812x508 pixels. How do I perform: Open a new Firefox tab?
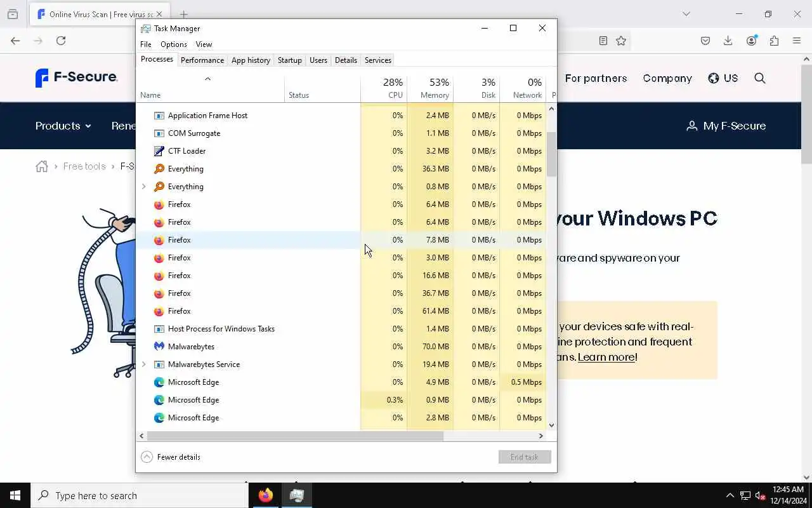(x=184, y=14)
